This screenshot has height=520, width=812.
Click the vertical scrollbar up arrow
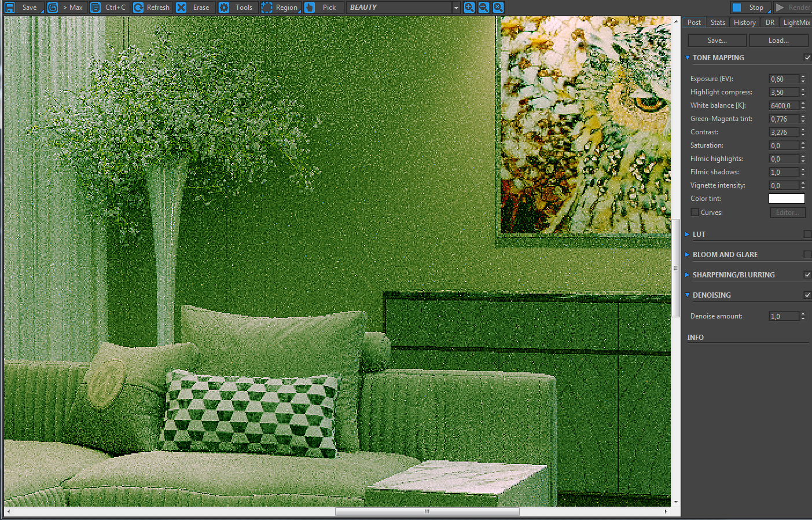[675, 21]
